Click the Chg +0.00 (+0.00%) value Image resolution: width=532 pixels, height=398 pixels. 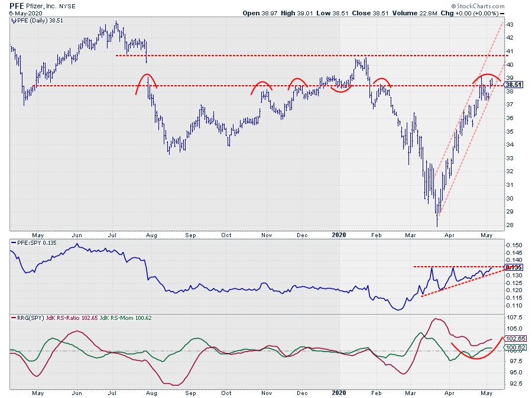click(x=482, y=14)
